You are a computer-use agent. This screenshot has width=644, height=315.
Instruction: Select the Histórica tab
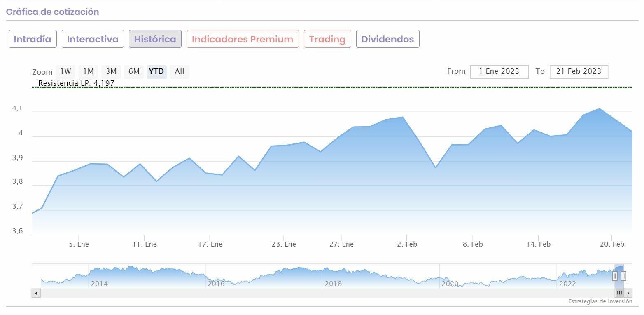coord(155,39)
